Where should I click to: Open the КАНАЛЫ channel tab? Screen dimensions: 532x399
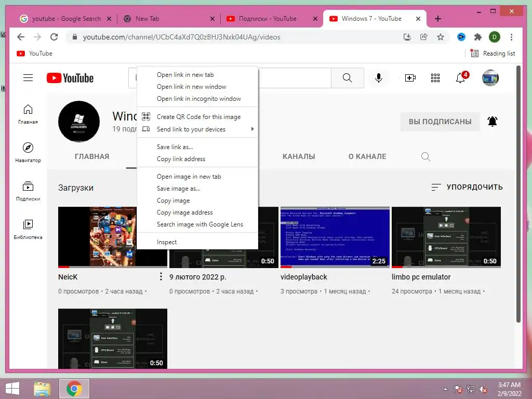299,156
